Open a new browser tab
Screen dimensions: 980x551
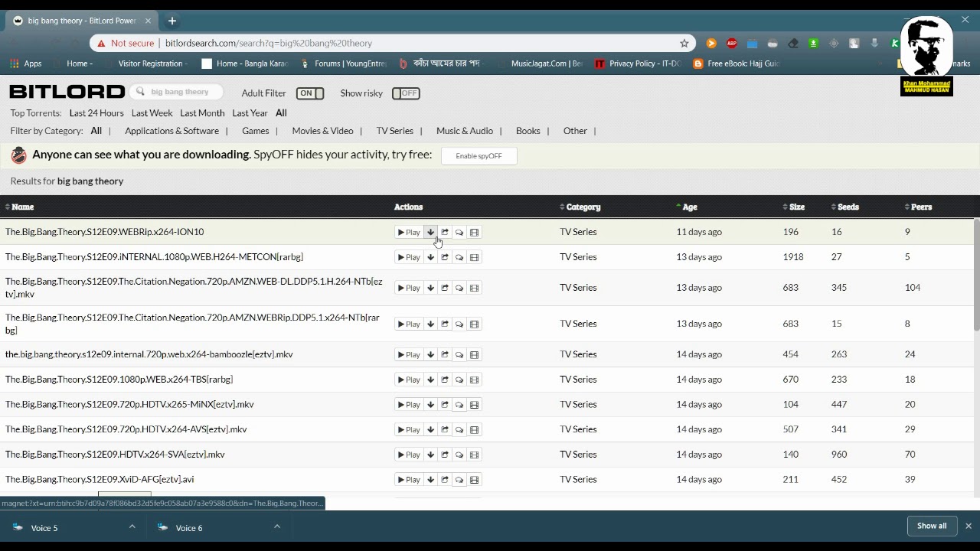click(172, 21)
